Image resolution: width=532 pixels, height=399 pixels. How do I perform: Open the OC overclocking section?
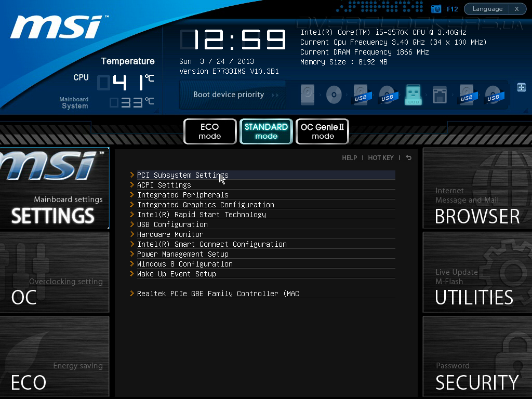click(55, 272)
